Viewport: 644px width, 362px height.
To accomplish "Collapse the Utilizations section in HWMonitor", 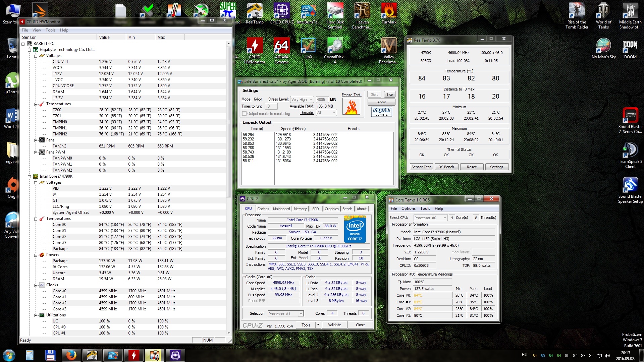I will click(x=36, y=315).
